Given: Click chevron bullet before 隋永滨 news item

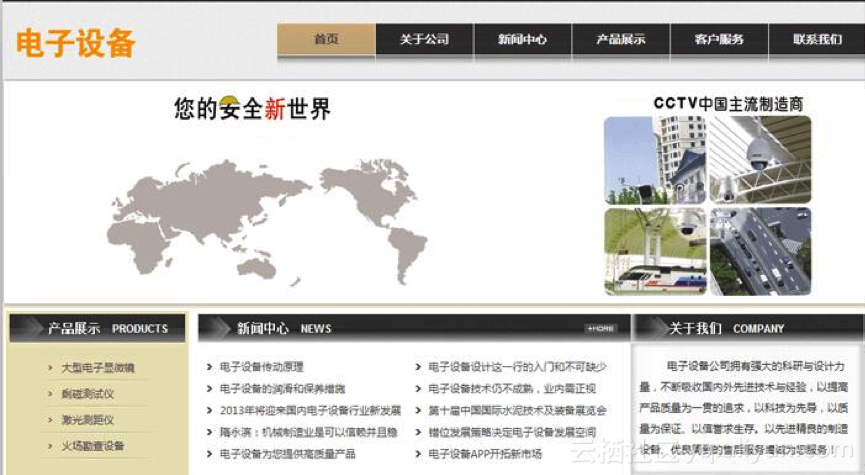Looking at the screenshot, I should coord(210,432).
